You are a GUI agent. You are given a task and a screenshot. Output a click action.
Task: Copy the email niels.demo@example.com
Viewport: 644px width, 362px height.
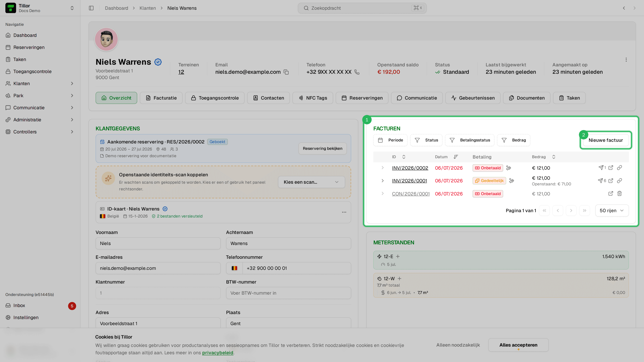286,72
